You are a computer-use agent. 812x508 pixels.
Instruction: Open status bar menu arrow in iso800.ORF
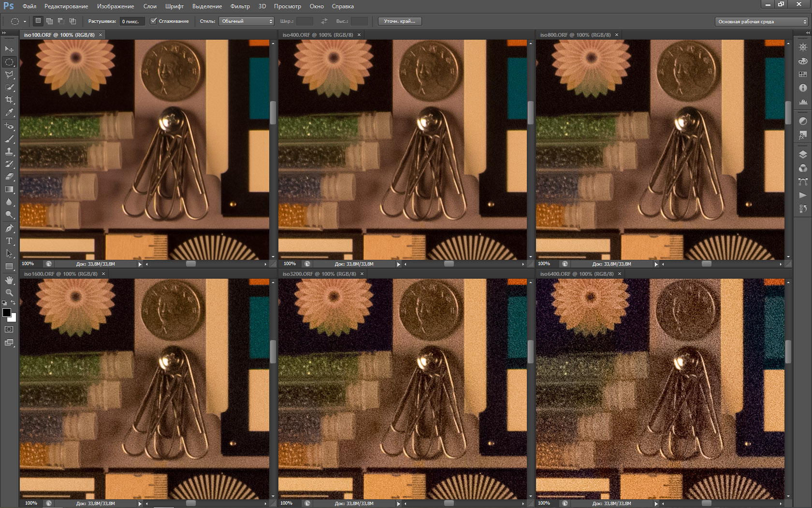[x=656, y=264]
